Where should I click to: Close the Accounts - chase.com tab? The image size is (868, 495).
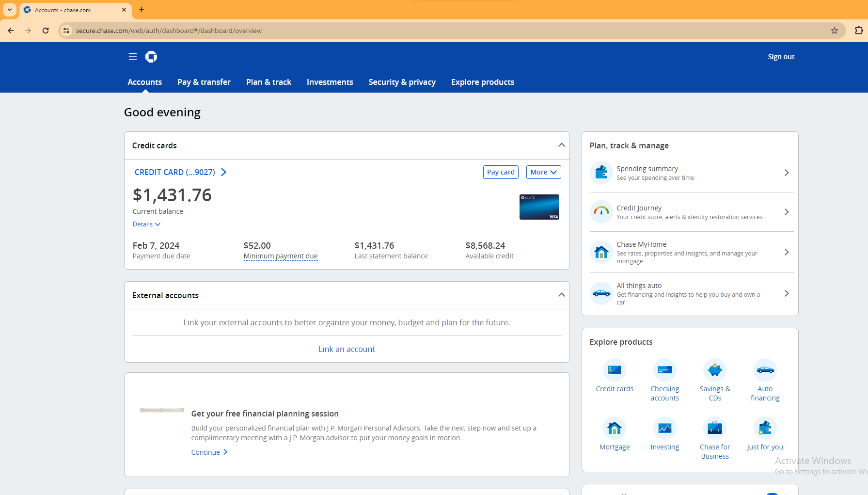[124, 10]
